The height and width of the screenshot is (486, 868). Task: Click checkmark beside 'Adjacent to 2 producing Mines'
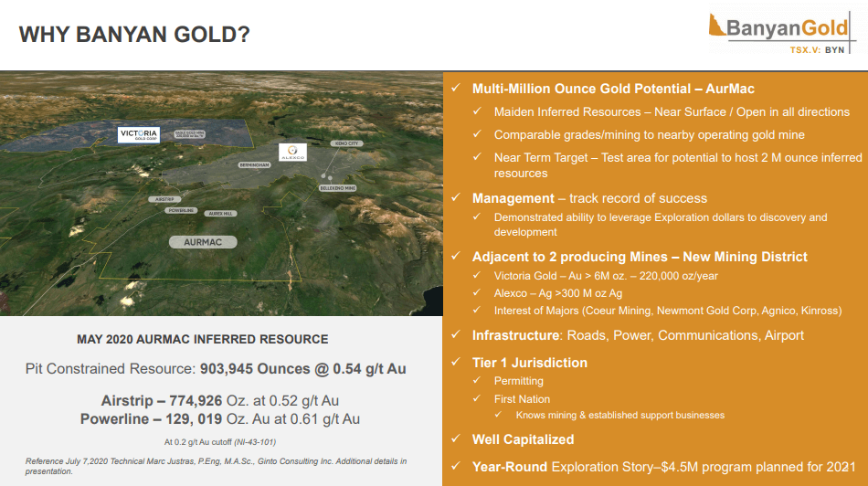tap(456, 256)
